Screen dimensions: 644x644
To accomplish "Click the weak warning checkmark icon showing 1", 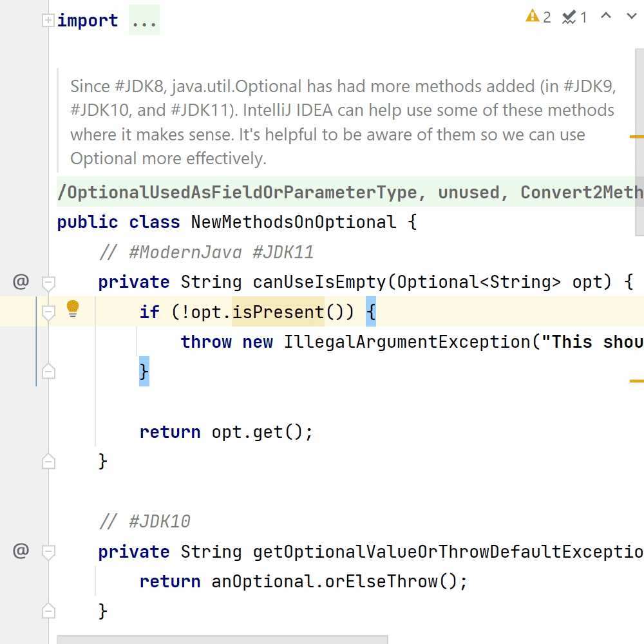I will click(x=574, y=17).
